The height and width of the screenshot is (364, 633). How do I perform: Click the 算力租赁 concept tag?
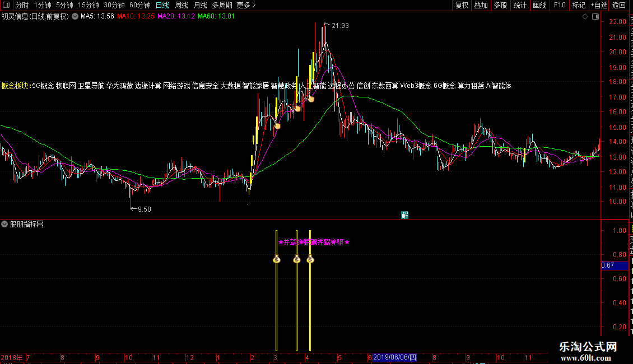(x=471, y=86)
